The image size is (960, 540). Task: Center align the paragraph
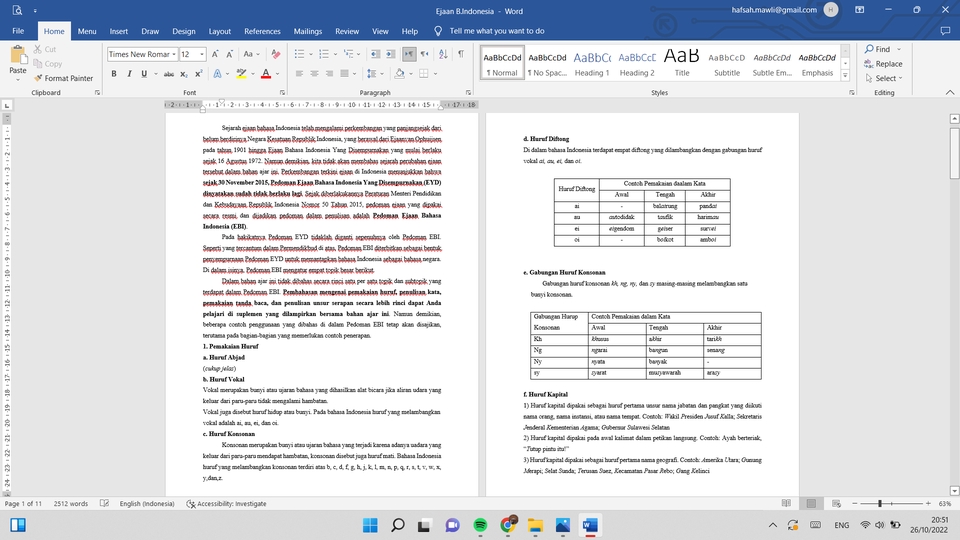(x=314, y=74)
